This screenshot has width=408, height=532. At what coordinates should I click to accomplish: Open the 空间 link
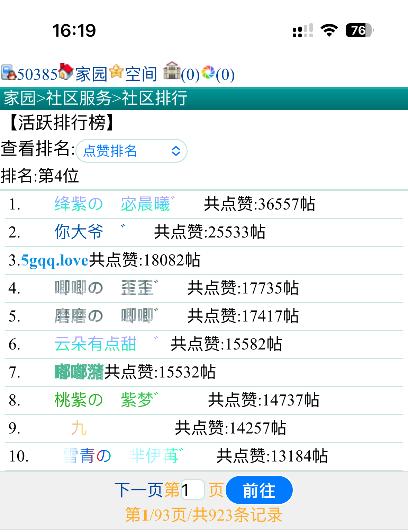coord(141,74)
